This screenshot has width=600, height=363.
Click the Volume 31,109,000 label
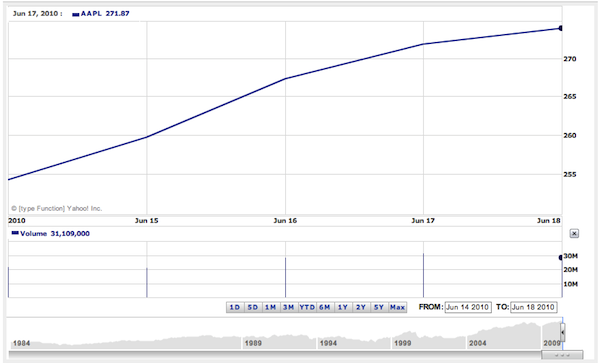55,233
